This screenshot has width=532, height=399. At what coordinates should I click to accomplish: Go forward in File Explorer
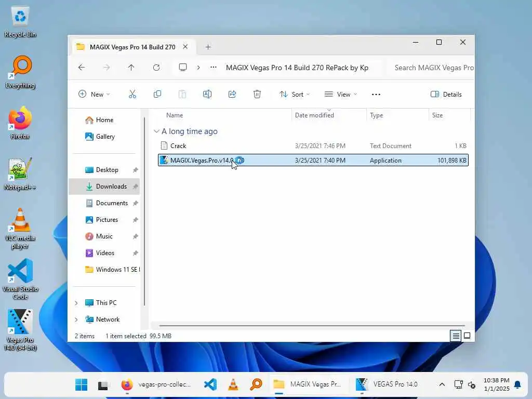107,68
